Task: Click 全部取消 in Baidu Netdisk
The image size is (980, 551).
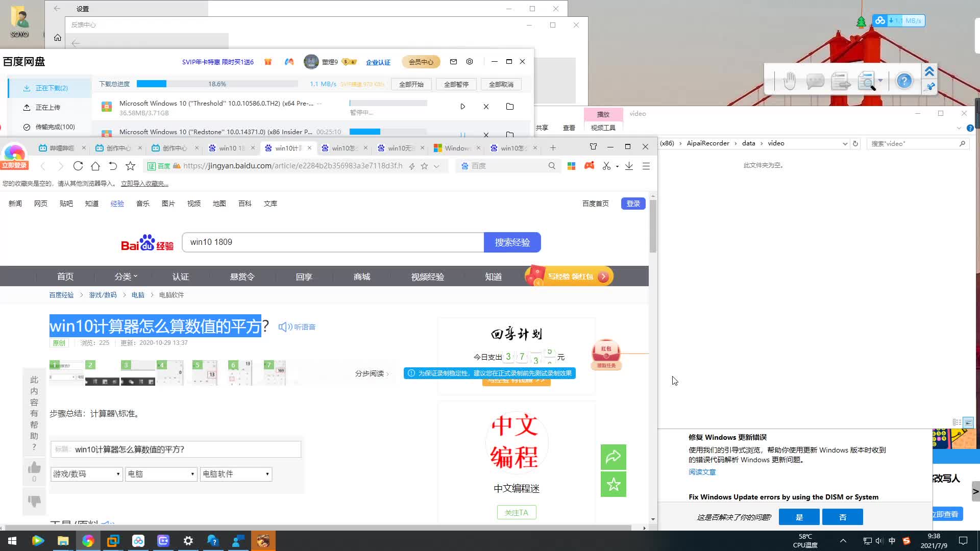Action: [x=501, y=84]
